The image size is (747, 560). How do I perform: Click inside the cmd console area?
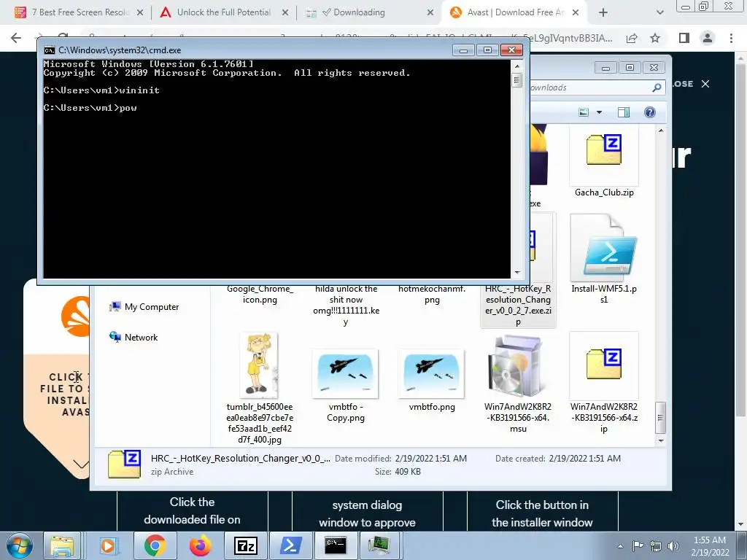(276, 168)
